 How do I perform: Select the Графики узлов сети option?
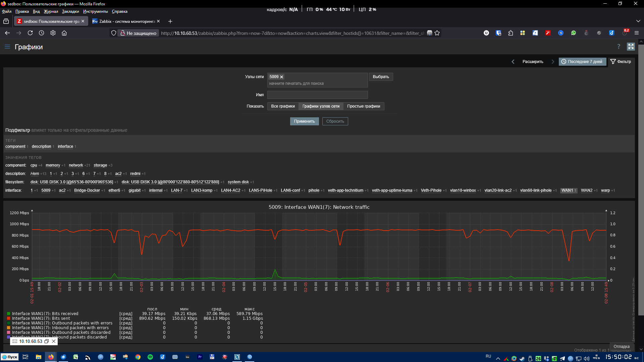pyautogui.click(x=321, y=106)
